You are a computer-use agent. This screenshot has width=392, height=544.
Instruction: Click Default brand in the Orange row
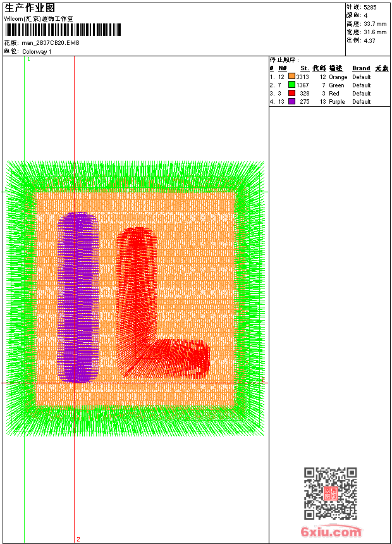click(x=362, y=77)
